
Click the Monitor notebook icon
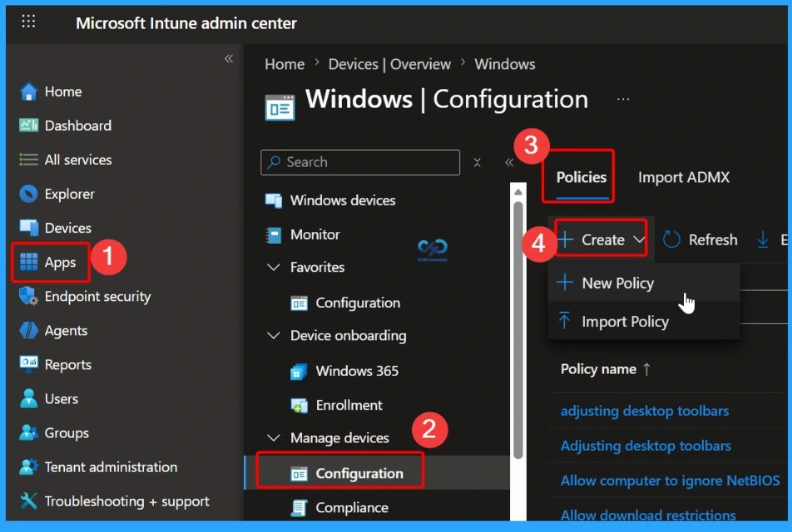click(274, 234)
